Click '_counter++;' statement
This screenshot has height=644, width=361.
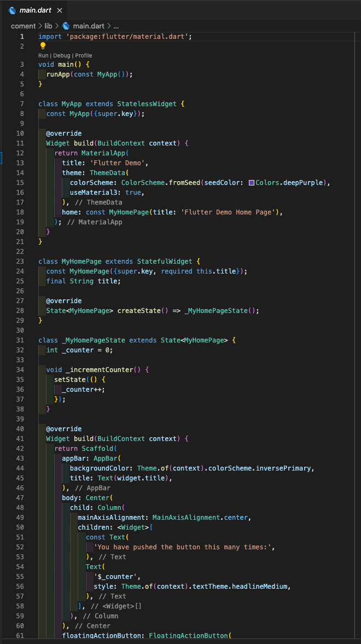(83, 390)
